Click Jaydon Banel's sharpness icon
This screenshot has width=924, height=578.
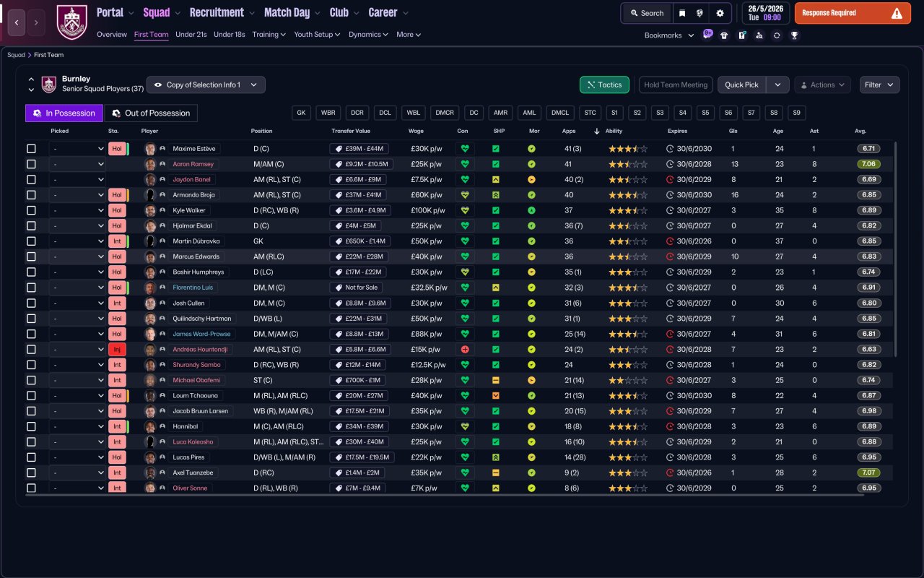[496, 179]
